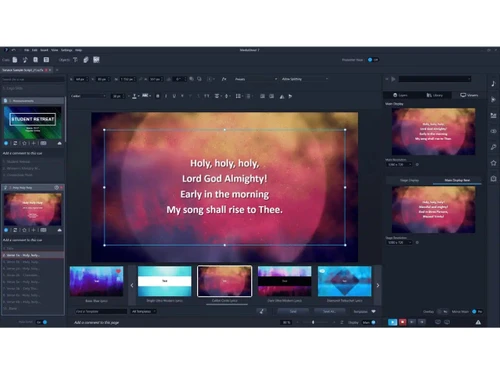Open the font color picker

[x=135, y=96]
